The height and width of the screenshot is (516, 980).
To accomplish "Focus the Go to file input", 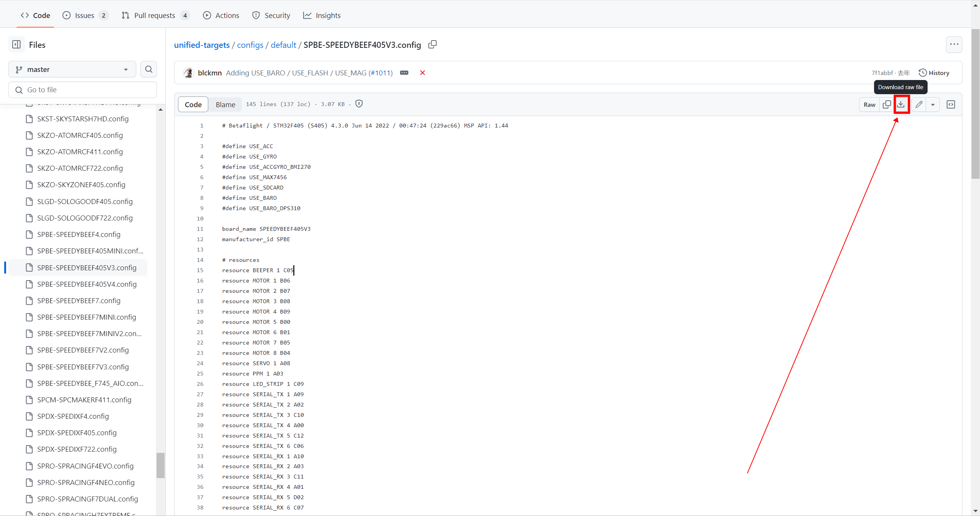I will pyautogui.click(x=83, y=90).
